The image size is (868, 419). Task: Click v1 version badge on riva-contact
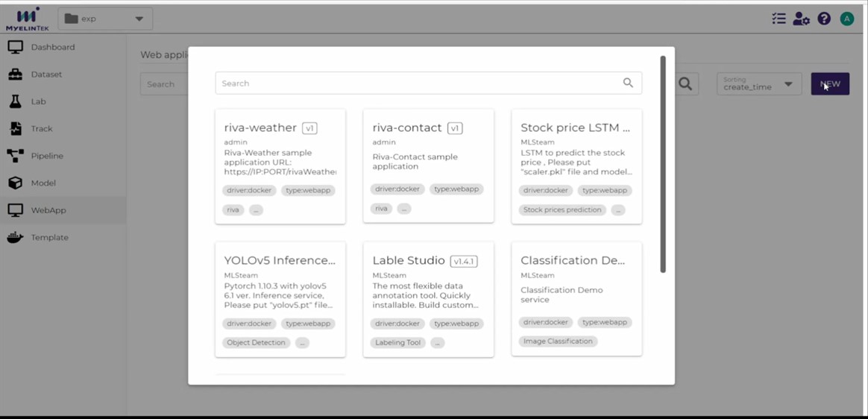point(455,127)
